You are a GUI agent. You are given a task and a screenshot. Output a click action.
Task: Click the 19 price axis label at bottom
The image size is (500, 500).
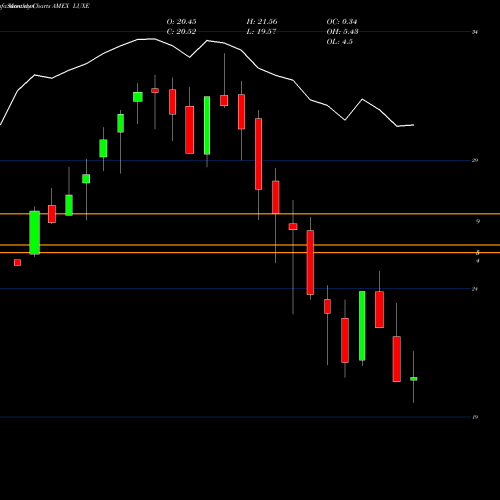[x=475, y=417]
